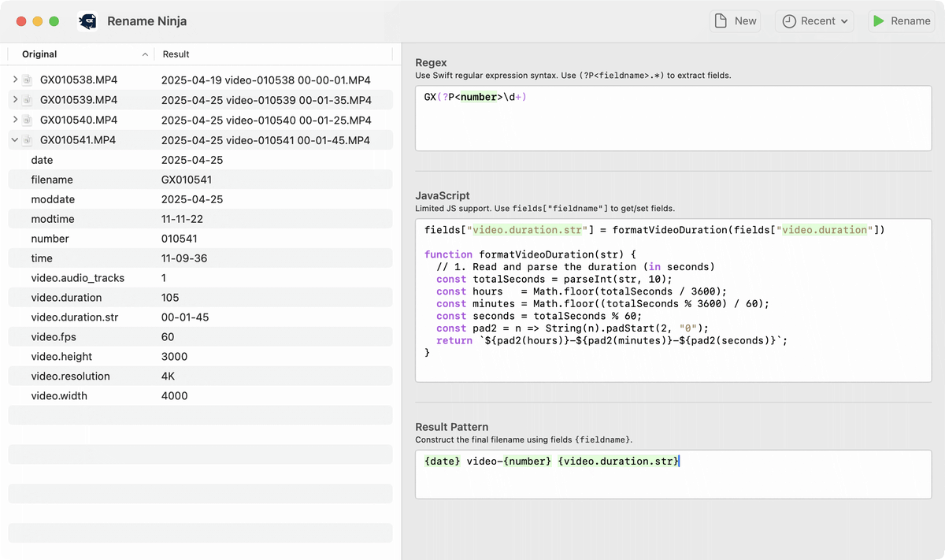Select the 'date' field row
945x560 pixels.
point(200,160)
